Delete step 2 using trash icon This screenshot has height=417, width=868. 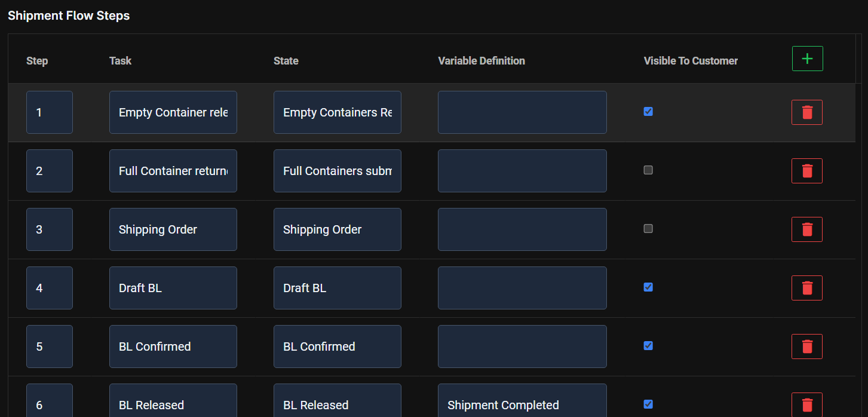[807, 171]
